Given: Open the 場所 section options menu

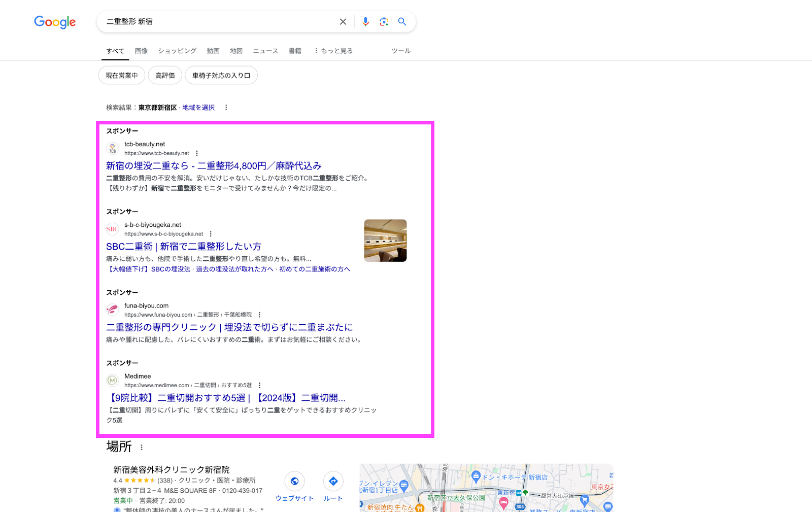Looking at the screenshot, I should pos(142,448).
